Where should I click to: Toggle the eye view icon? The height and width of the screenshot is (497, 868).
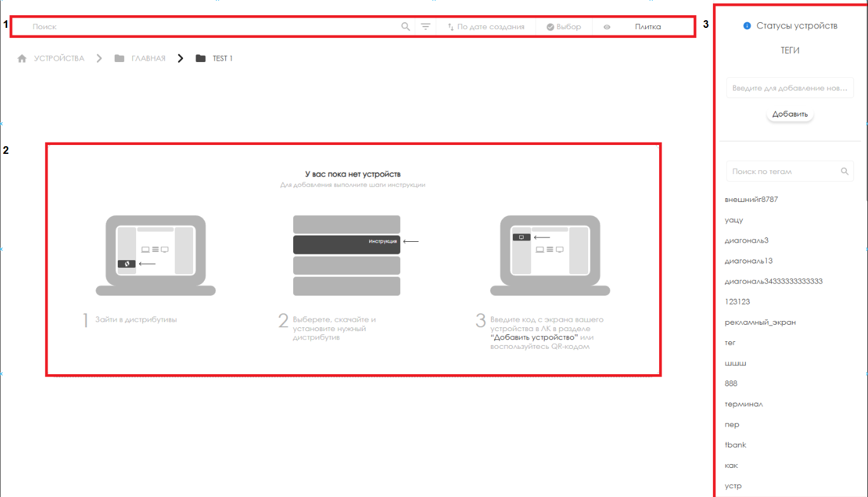click(x=607, y=27)
